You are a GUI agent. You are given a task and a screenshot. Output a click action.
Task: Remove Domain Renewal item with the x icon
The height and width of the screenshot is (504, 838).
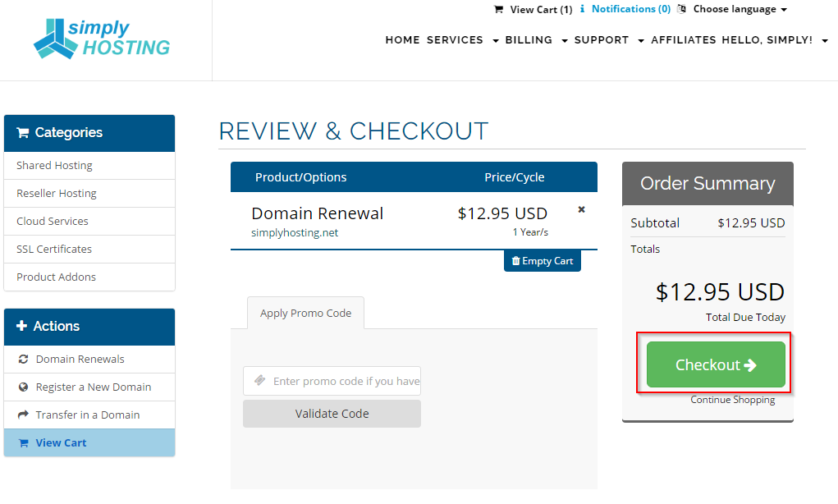(581, 209)
